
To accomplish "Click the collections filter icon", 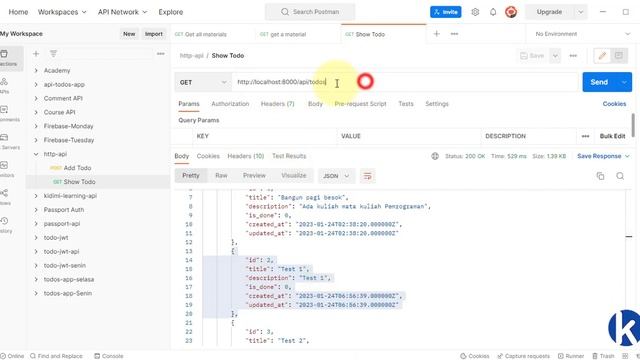I will point(53,53).
